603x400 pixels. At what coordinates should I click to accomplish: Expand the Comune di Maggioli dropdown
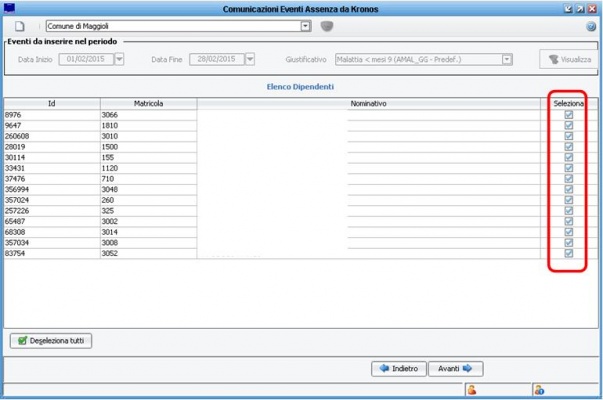point(307,27)
